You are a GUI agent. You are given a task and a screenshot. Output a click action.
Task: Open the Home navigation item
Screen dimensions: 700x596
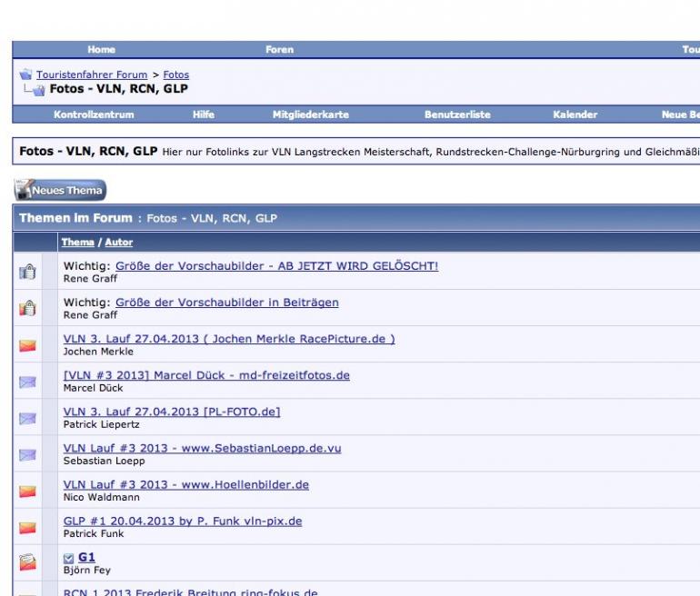coord(102,49)
